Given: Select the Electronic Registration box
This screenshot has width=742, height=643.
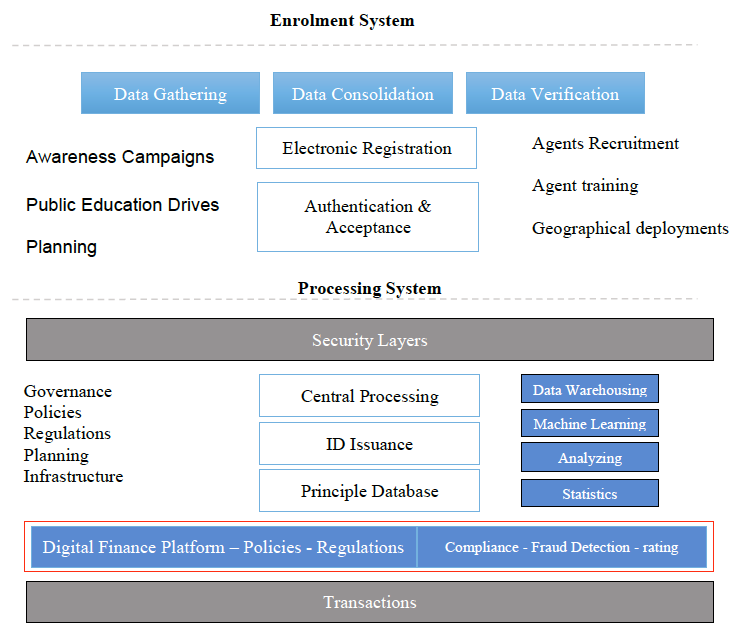Looking at the screenshot, I should [x=367, y=148].
